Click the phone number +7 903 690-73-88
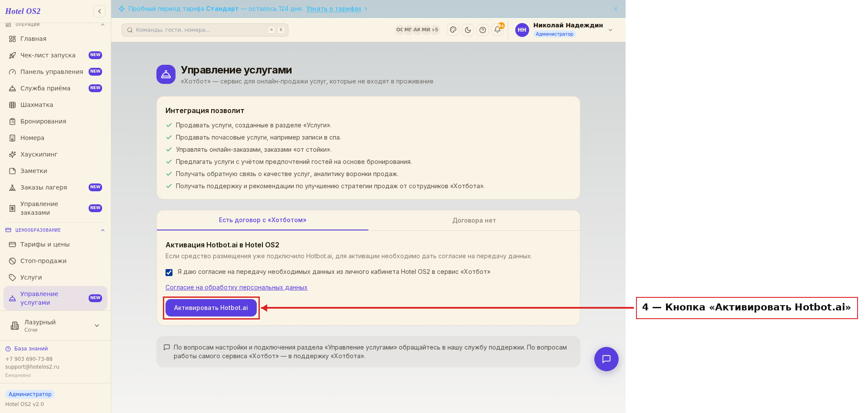 tap(29, 359)
